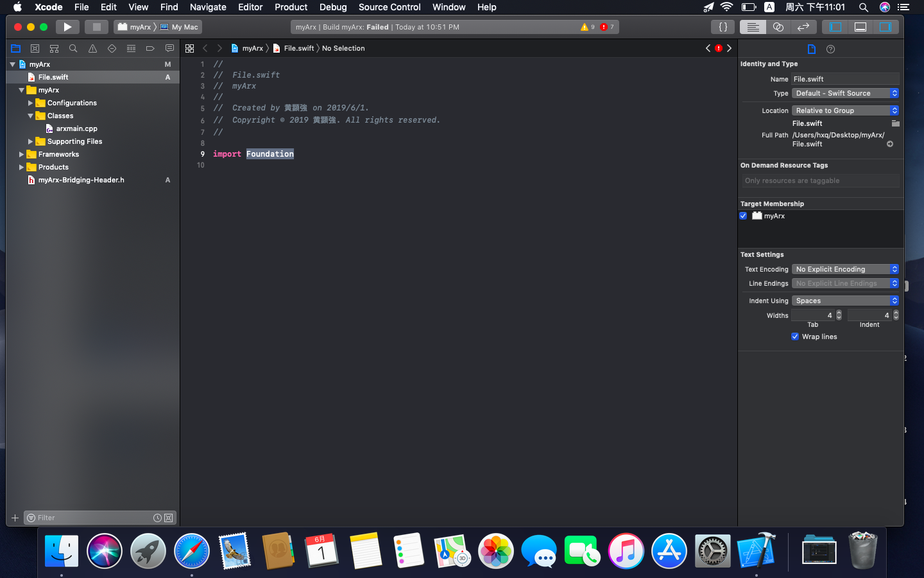This screenshot has width=924, height=578.
Task: Open the Breakpoint navigator
Action: tap(150, 48)
